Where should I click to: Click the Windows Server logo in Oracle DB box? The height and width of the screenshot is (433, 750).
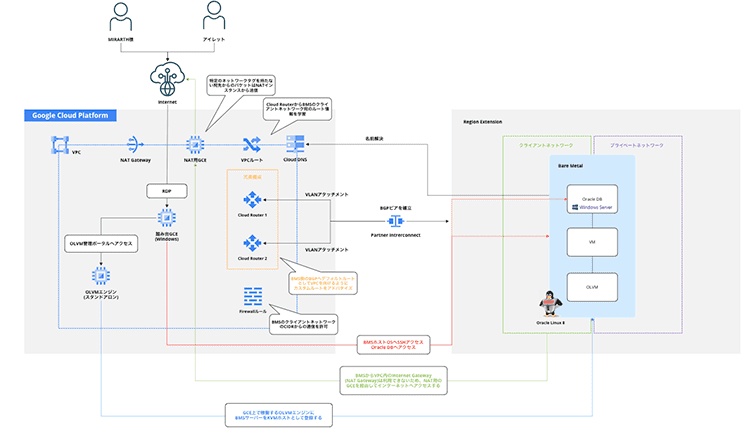pos(575,208)
